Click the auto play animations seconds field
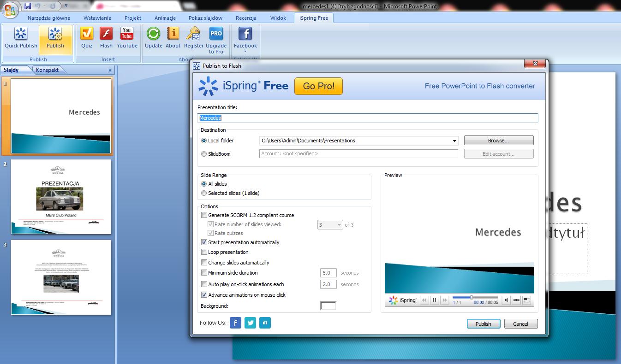This screenshot has height=364, width=621. coord(328,284)
